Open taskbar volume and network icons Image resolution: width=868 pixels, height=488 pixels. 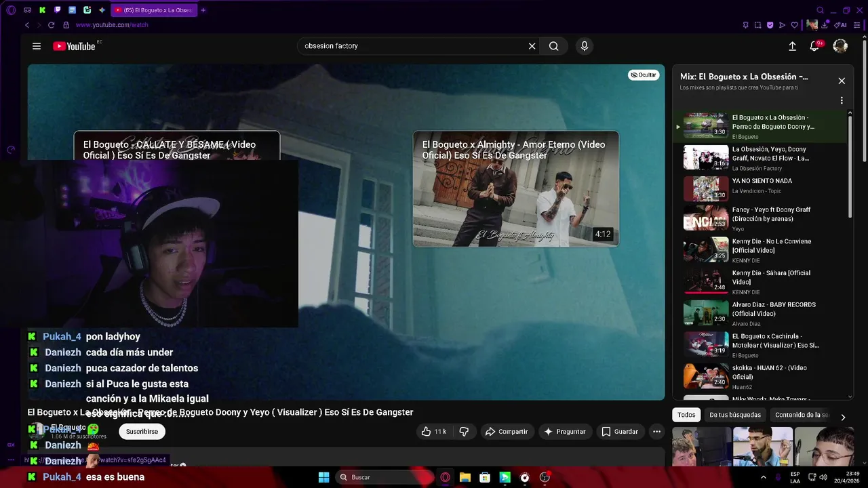[x=819, y=477]
